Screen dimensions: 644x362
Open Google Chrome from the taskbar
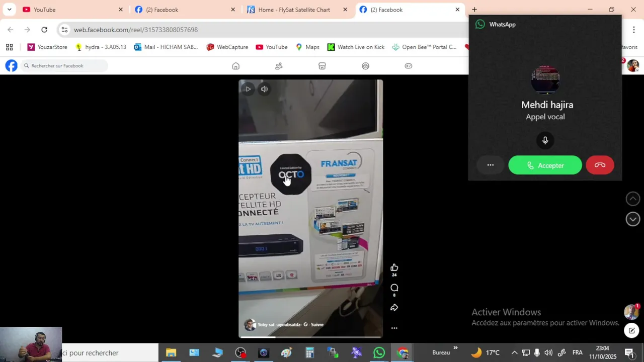tap(403, 353)
